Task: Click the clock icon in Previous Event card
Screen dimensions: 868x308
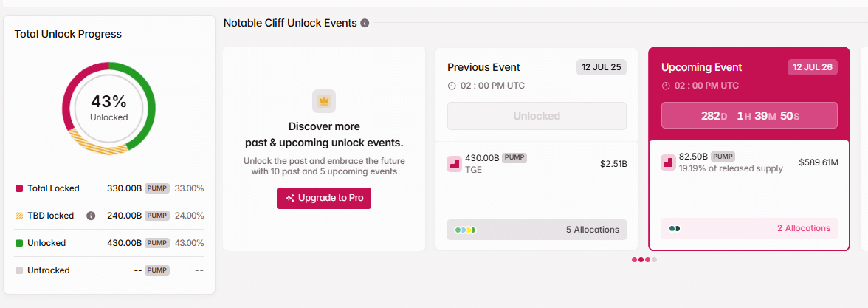Action: (452, 86)
